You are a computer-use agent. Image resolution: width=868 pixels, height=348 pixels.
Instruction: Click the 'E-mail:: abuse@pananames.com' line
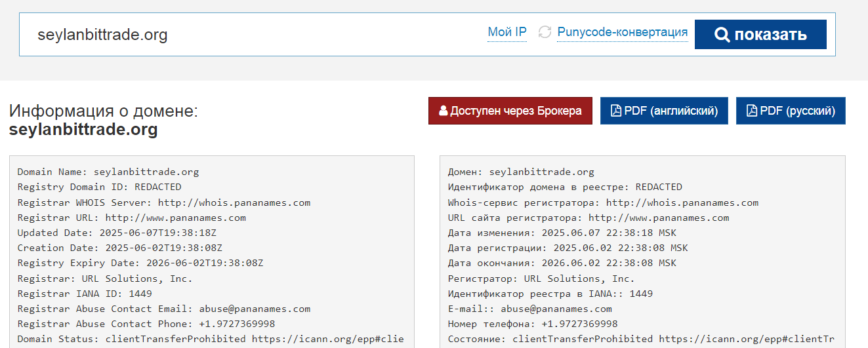coord(530,309)
